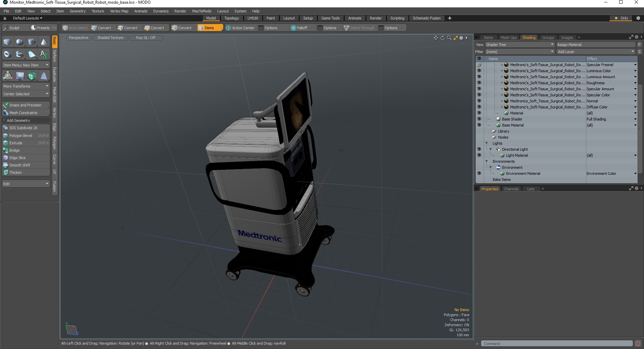Select the Text tool
Image resolution: width=644 pixels, height=349 pixels.
(44, 54)
